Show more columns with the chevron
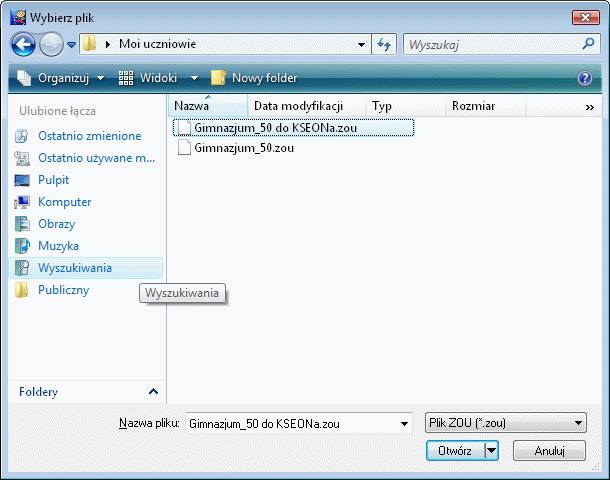The image size is (610, 480). tap(590, 107)
